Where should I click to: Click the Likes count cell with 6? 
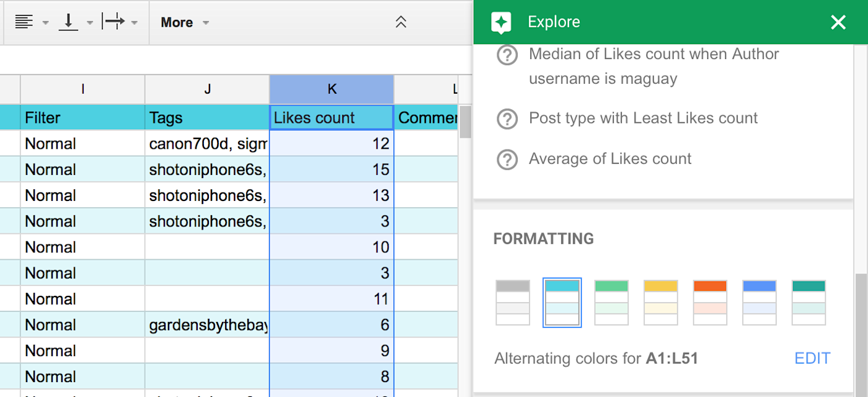click(332, 325)
